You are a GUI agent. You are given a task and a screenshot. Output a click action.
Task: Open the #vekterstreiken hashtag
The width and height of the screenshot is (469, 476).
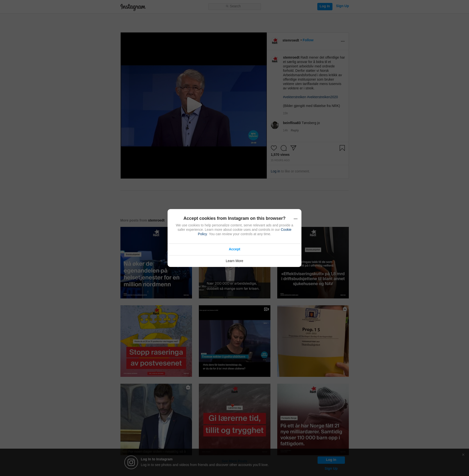[294, 97]
